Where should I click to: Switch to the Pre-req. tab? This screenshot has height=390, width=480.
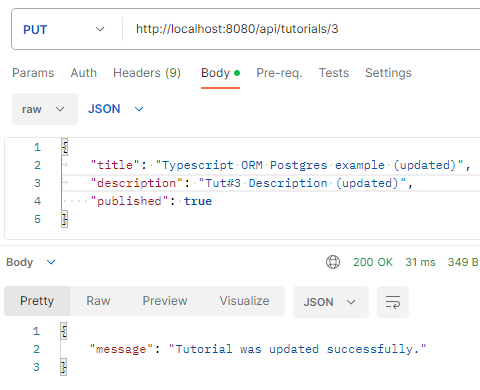[x=279, y=73]
